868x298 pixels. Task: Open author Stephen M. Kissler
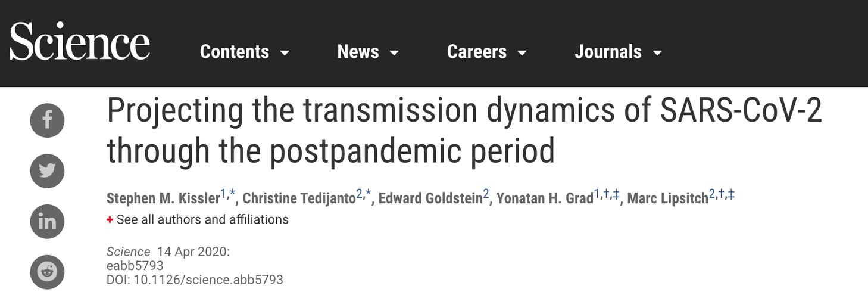(163, 198)
